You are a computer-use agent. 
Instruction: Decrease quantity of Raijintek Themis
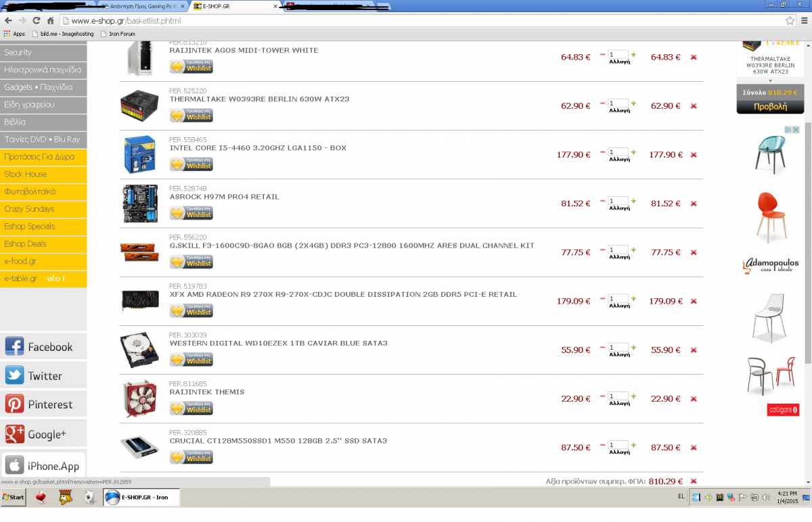(603, 396)
